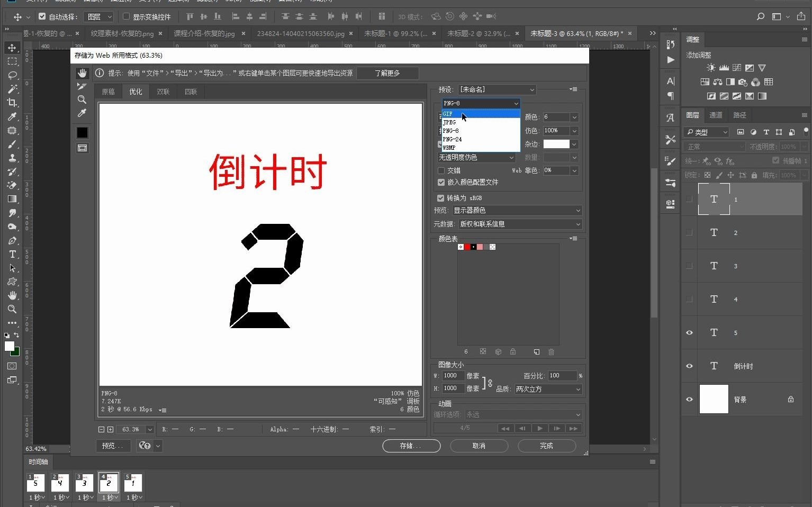This screenshot has height=507, width=812.
Task: Toggle convert to sRGB checkbox
Action: coord(440,198)
